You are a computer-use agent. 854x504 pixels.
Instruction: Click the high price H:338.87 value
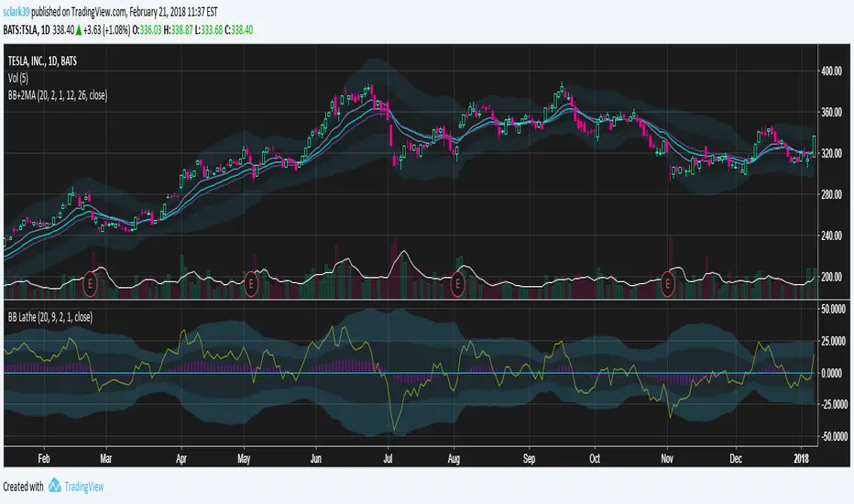tap(178, 30)
